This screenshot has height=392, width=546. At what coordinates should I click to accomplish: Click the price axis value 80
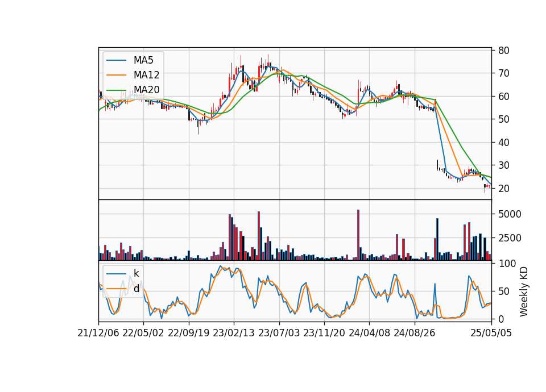point(503,51)
